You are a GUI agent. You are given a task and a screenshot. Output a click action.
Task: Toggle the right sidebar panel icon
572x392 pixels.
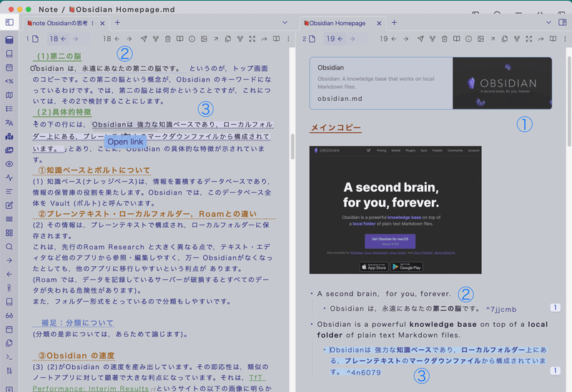[x=562, y=23]
